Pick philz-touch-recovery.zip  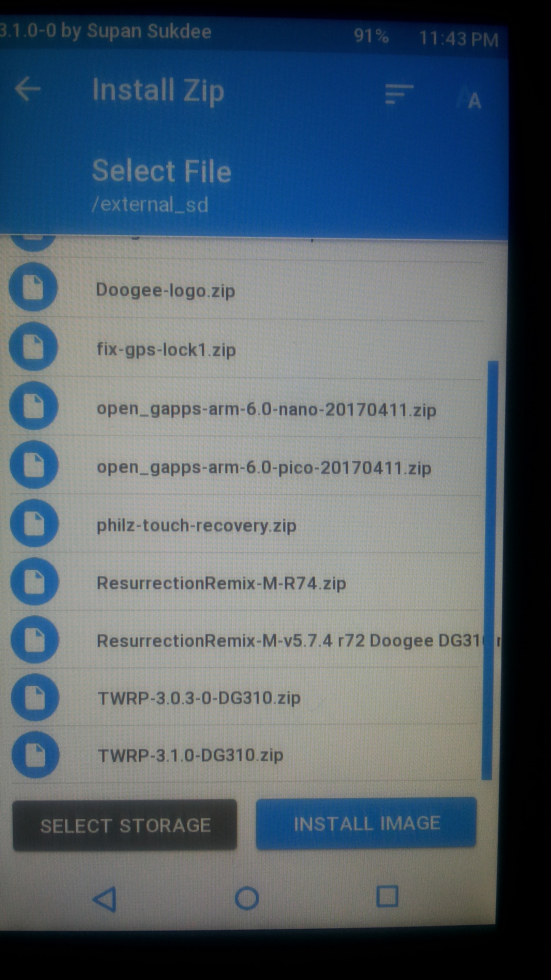pos(196,526)
